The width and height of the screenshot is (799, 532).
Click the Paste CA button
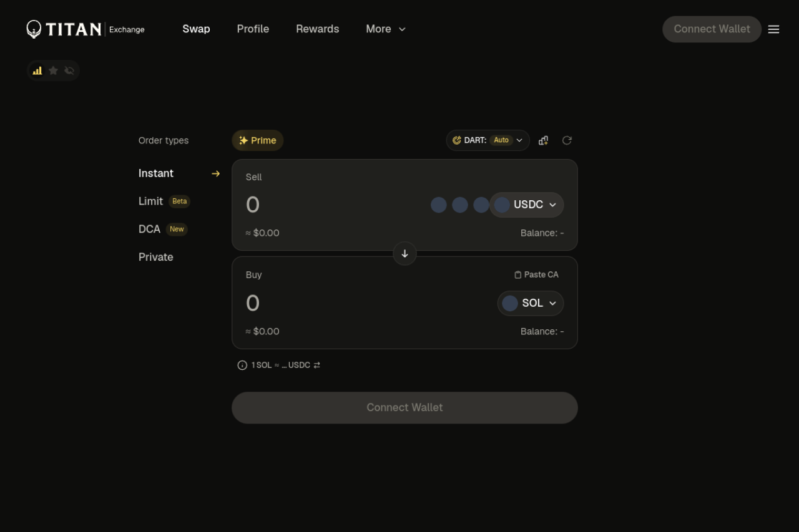(x=536, y=274)
